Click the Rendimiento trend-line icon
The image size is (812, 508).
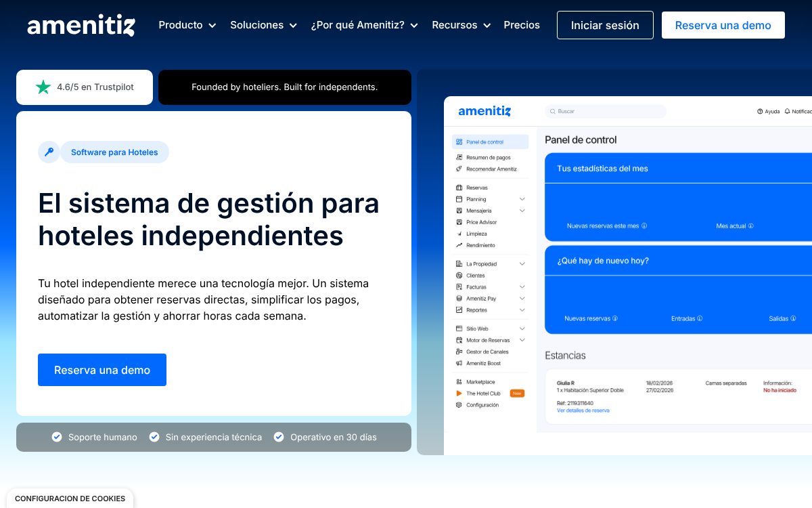pos(459,245)
